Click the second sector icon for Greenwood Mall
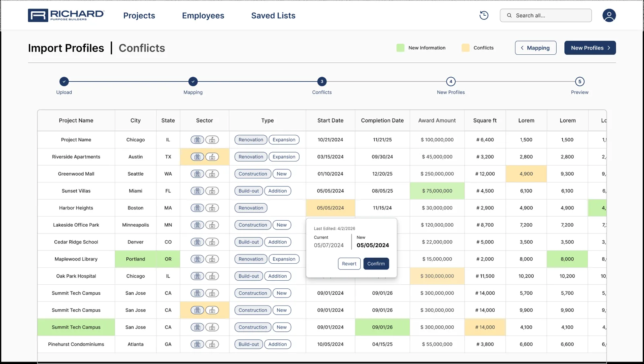Screen dimensions: 644x364 coord(212,174)
